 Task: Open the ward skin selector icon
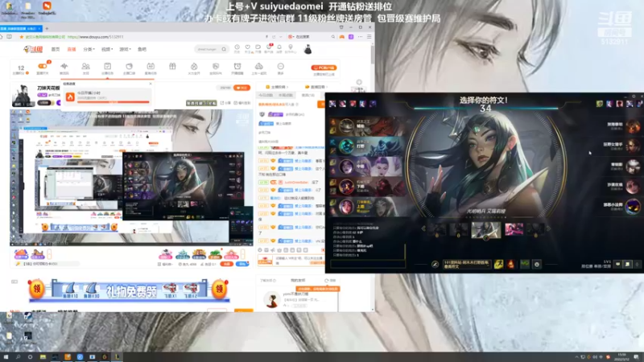525,265
